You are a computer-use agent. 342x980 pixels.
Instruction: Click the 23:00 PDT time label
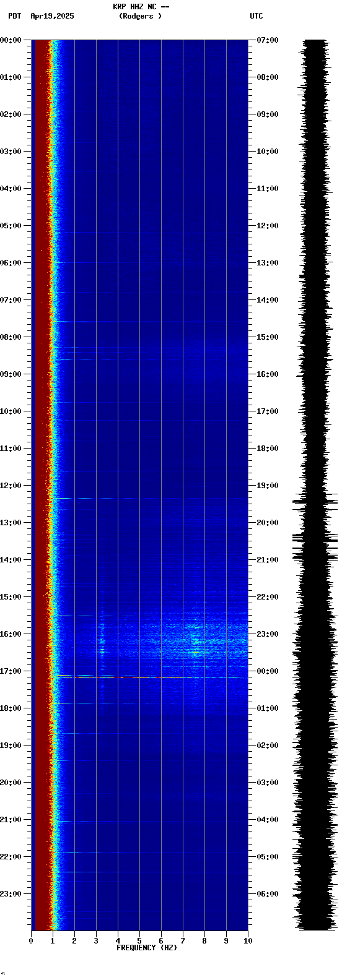tap(11, 894)
